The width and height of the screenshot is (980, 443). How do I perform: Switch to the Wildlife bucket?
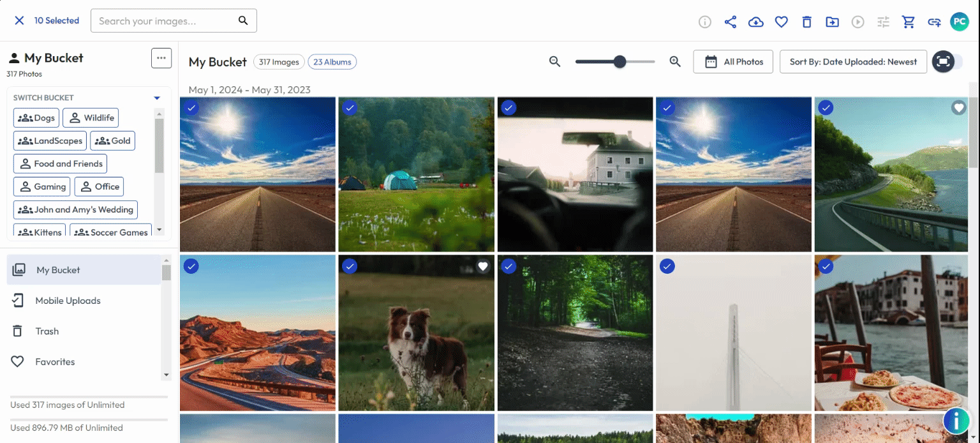click(91, 117)
